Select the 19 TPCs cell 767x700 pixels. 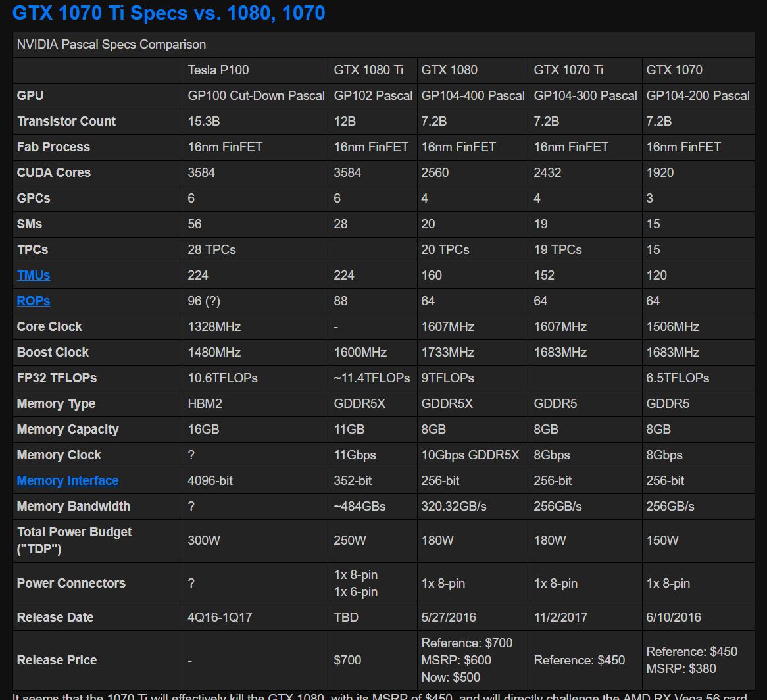(x=558, y=250)
